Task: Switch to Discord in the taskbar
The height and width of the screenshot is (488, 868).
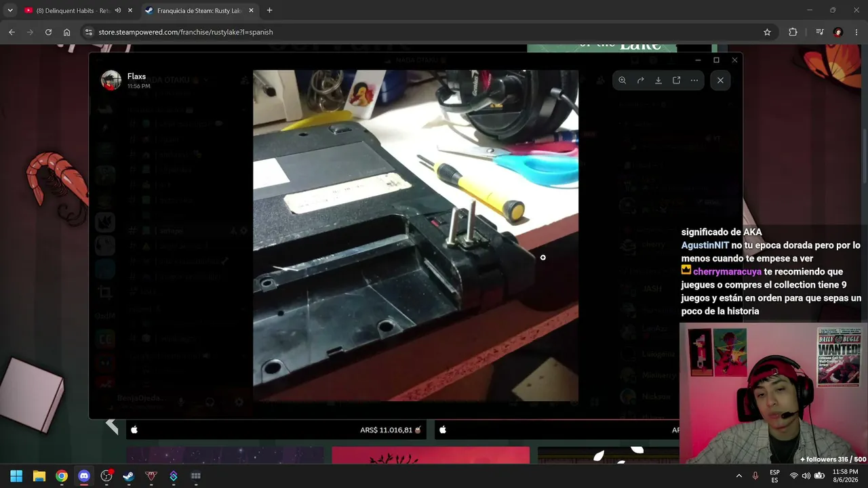Action: pos(84,476)
